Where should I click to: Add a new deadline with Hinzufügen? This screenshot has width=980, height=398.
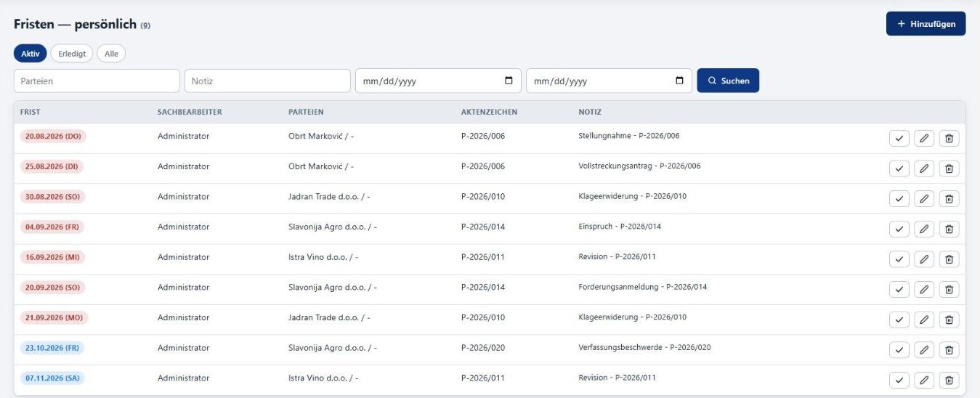(x=926, y=24)
